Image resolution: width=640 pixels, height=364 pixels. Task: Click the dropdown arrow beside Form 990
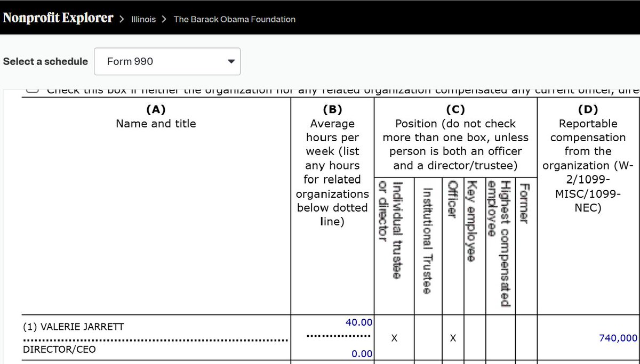(x=231, y=62)
